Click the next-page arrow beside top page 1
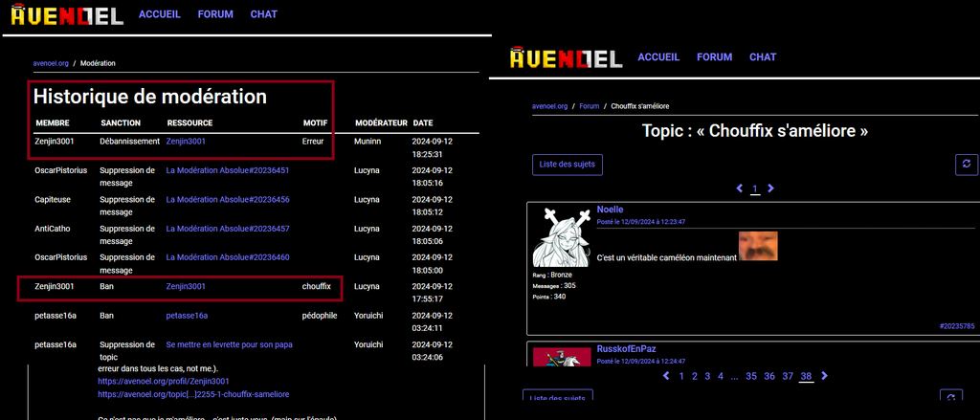980x420 pixels. coord(770,188)
